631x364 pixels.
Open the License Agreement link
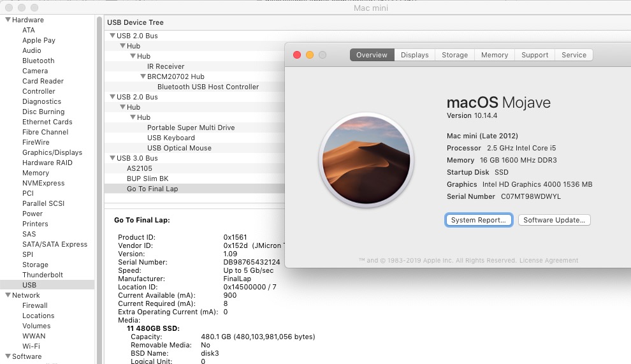(549, 261)
